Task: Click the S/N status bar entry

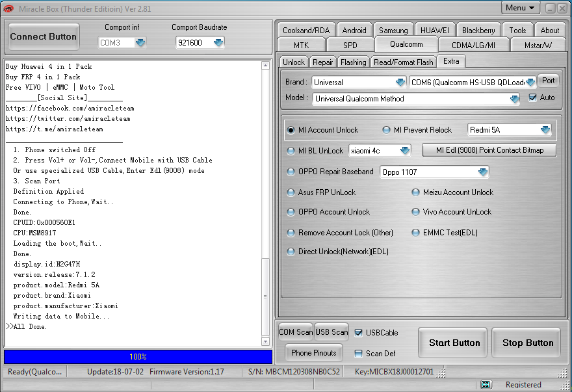Action: click(294, 372)
